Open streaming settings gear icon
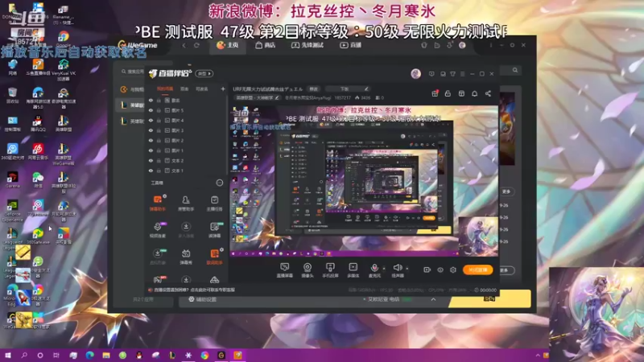644x362 pixels. pyautogui.click(x=453, y=269)
